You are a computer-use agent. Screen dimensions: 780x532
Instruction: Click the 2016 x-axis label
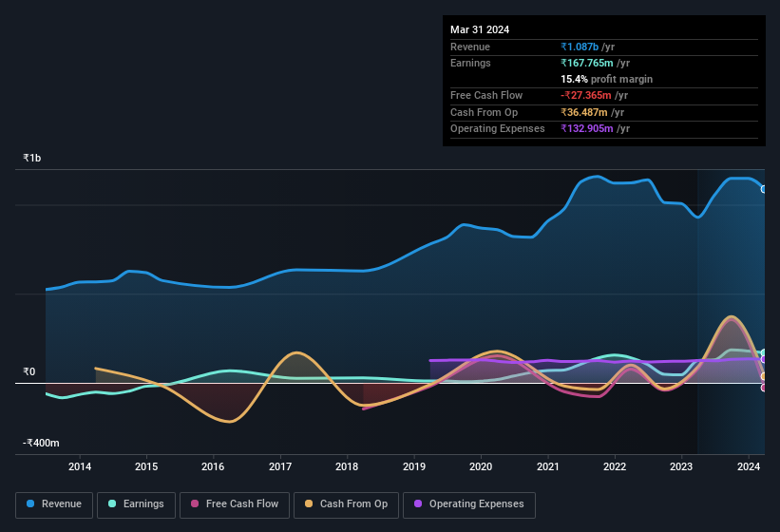coord(213,466)
